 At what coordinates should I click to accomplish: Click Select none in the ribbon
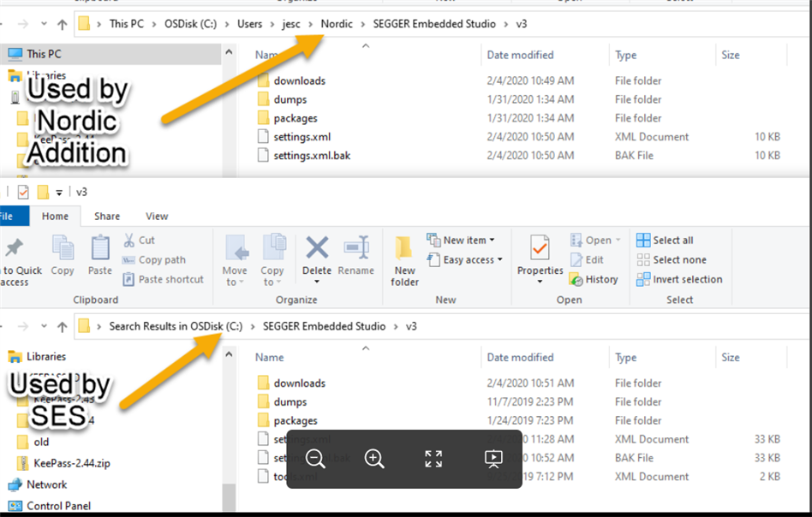click(672, 260)
